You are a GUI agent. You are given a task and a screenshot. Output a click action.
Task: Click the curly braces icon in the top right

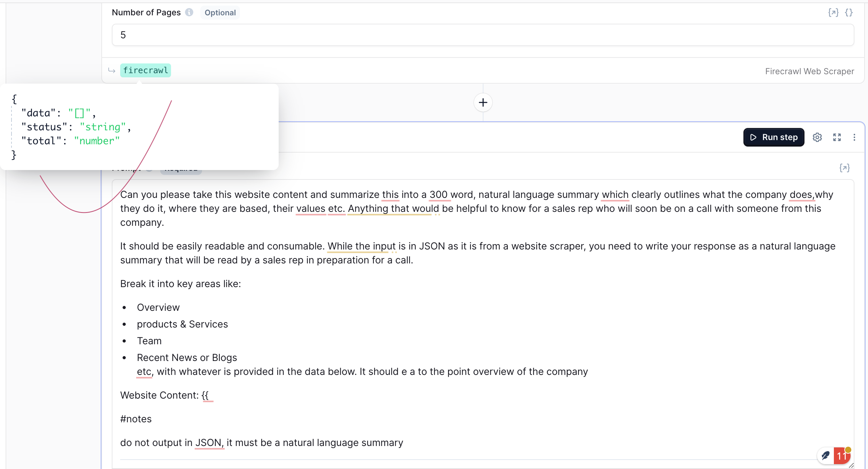pyautogui.click(x=849, y=13)
